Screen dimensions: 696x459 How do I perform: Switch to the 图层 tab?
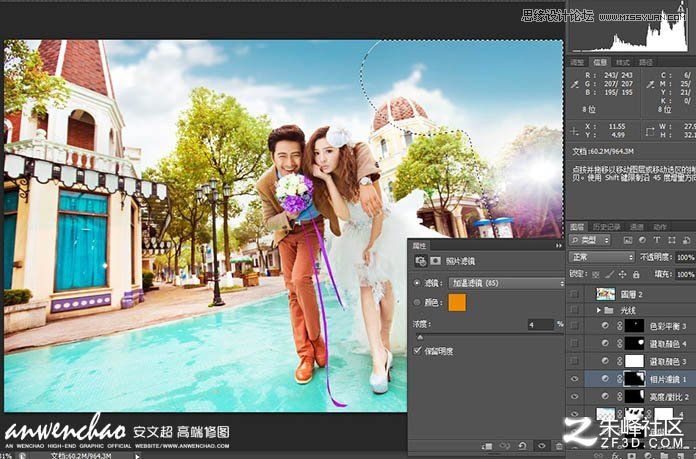click(577, 227)
